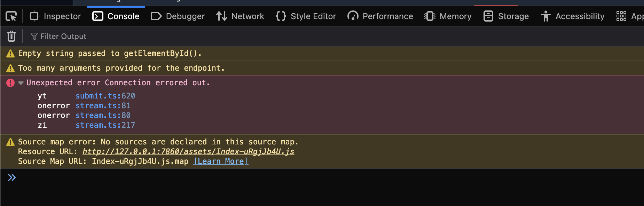Click the Performance gauge icon
The height and width of the screenshot is (206, 644).
[x=353, y=16]
